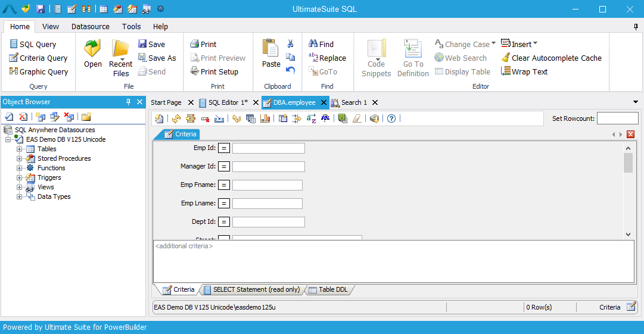Screen dimensions: 644x334
Task: Switch to the Datasource ribbon tab
Action: click(91, 27)
